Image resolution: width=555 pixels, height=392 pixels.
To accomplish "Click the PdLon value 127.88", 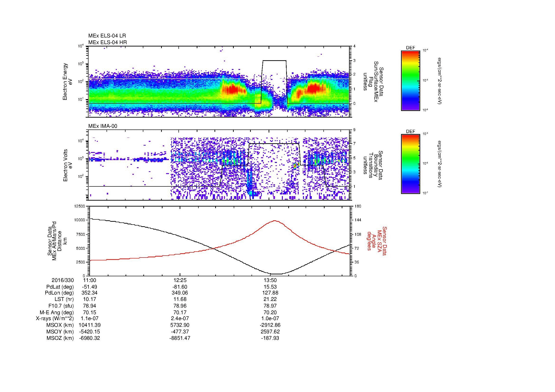I will [270, 293].
